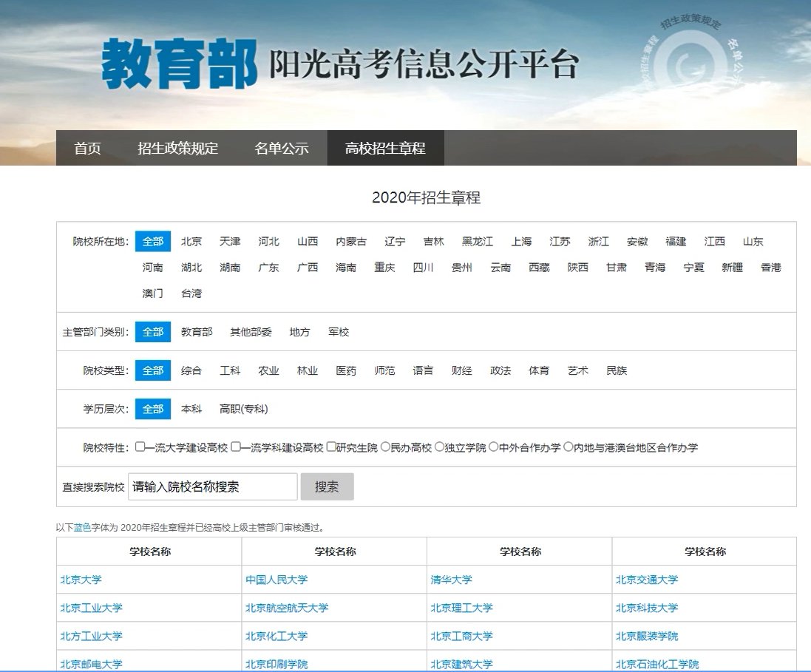This screenshot has width=811, height=672.
Task: Select 师范 as the school type
Action: (384, 370)
